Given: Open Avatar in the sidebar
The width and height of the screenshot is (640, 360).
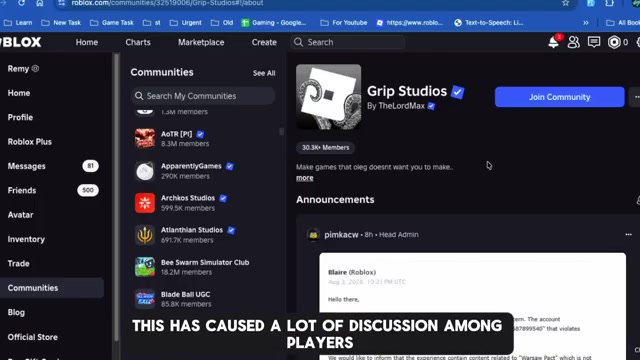Looking at the screenshot, I should pos(20,215).
